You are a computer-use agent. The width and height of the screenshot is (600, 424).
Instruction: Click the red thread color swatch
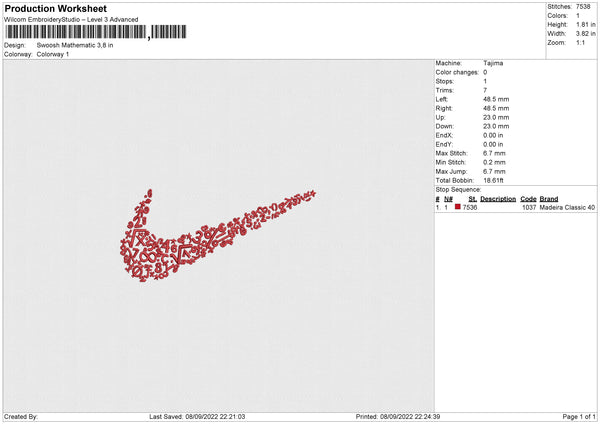[458, 207]
